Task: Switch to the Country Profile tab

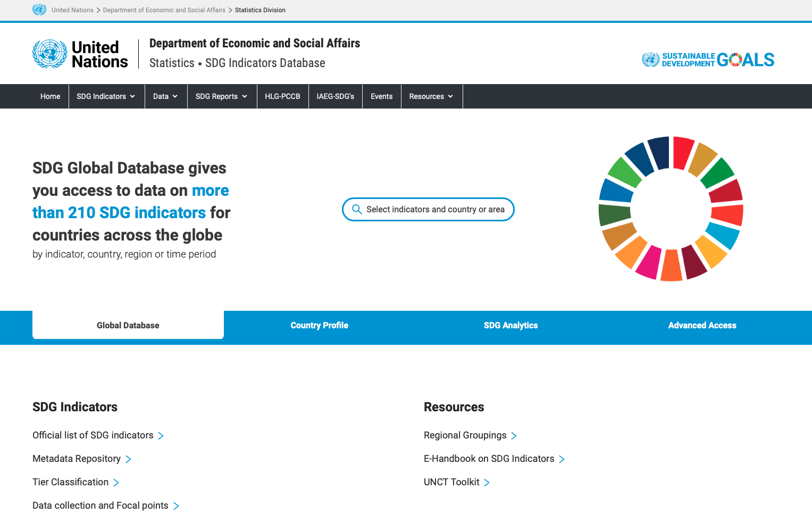Action: click(319, 325)
